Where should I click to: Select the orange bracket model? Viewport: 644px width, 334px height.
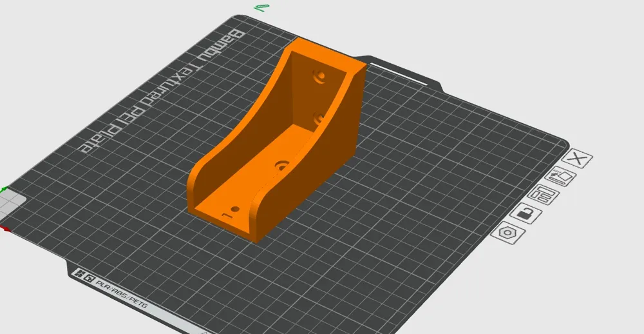tap(276, 140)
